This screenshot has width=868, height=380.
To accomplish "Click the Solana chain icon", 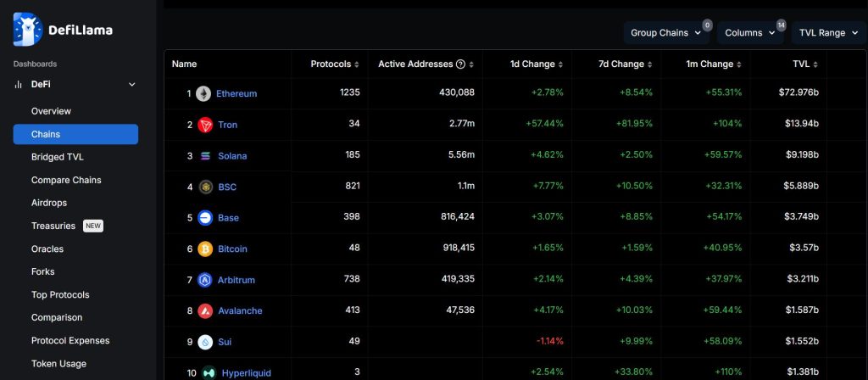I will pyautogui.click(x=205, y=156).
